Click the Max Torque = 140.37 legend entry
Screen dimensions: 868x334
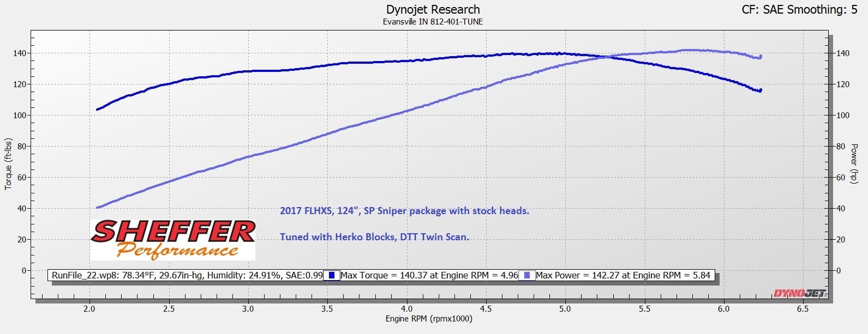point(429,275)
